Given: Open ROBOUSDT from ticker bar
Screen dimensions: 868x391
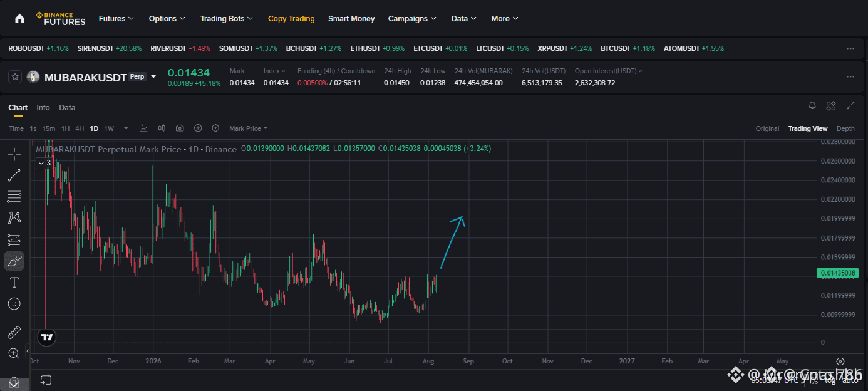Looking at the screenshot, I should tap(39, 48).
